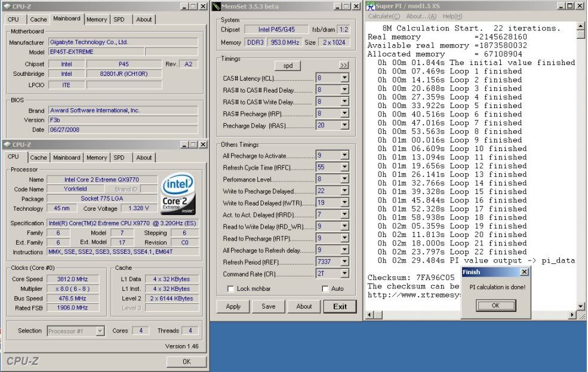Viewport: 588px width, 372px height.
Task: Open the All Precharge to Activate dropdown
Action: click(344, 155)
